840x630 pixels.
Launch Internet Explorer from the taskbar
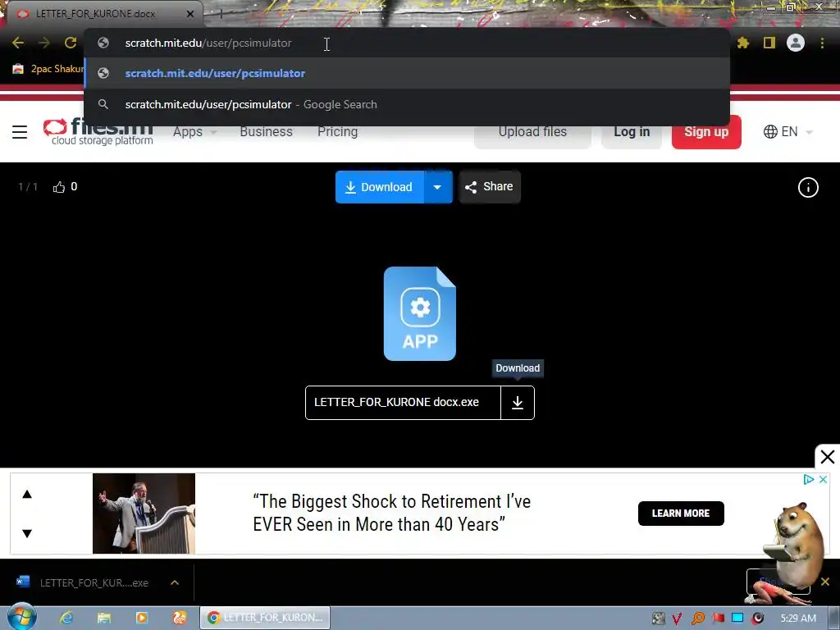tap(66, 618)
